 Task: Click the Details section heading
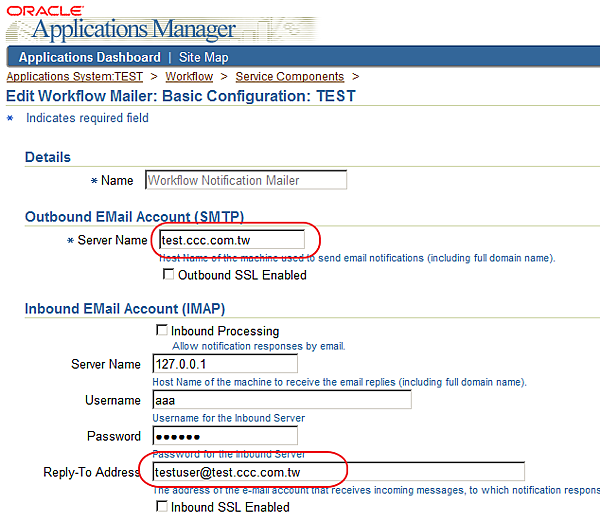pyautogui.click(x=48, y=157)
